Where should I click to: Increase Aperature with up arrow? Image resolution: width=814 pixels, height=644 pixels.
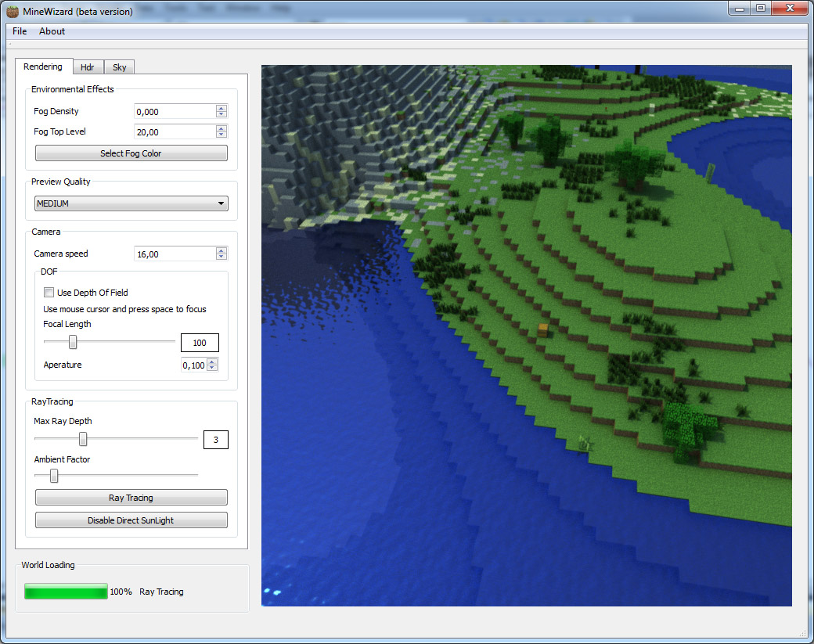click(x=212, y=362)
